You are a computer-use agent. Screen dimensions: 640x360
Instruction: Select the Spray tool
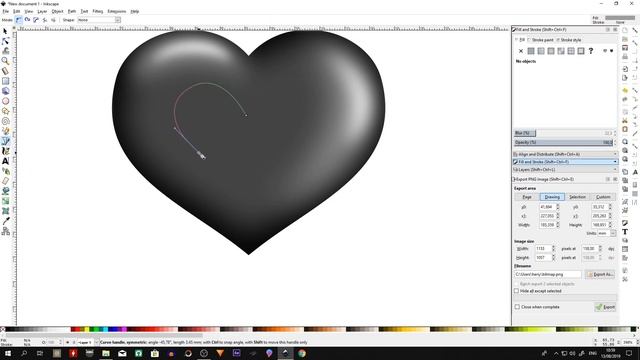pos(5,171)
